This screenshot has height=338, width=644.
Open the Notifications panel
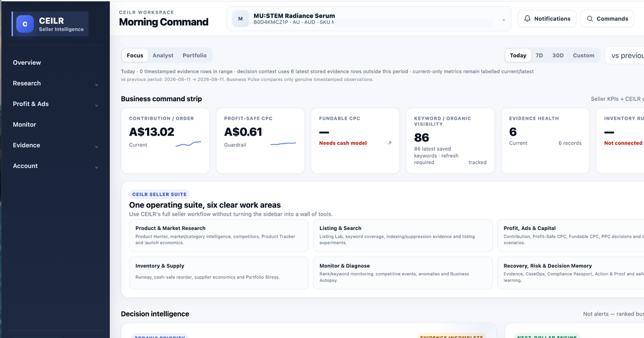547,19
